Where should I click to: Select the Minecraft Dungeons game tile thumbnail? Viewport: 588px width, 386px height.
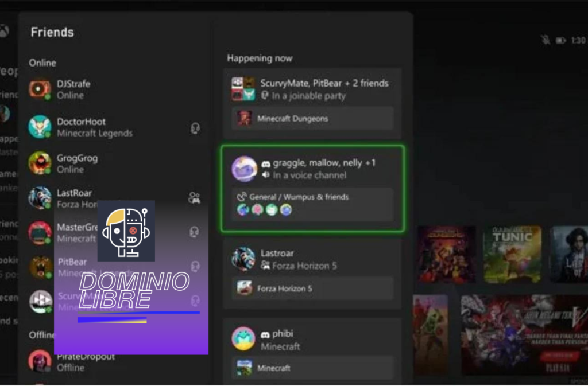(x=446, y=254)
